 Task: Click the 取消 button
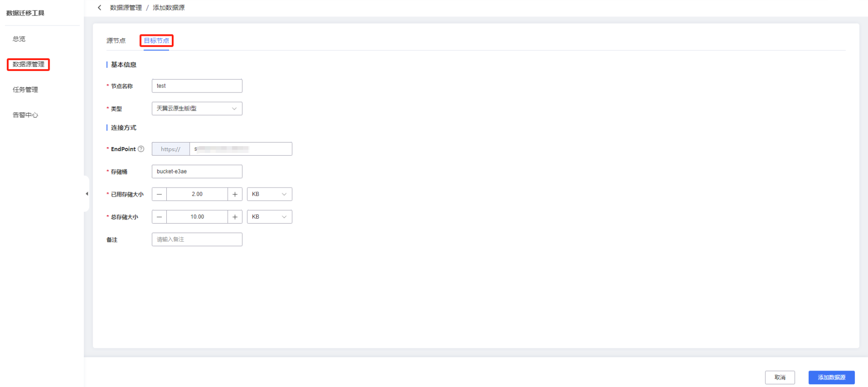(x=780, y=377)
